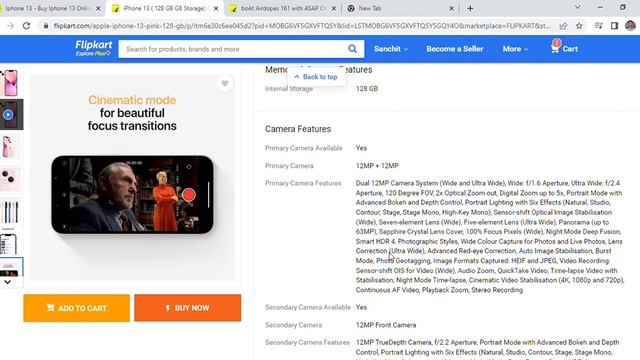The image size is (640, 360).
Task: Open the tab search chevron
Action: [578, 7]
